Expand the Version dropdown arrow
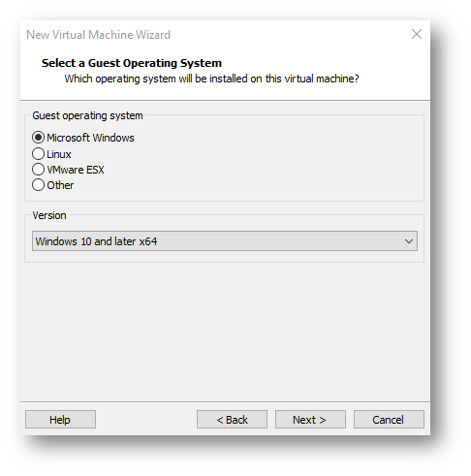 (x=409, y=241)
